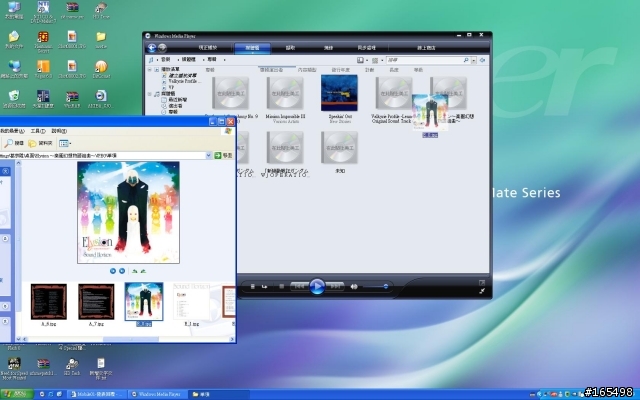Select Recently Added under Library tree
Screen dimensions: 640x400
point(175,100)
